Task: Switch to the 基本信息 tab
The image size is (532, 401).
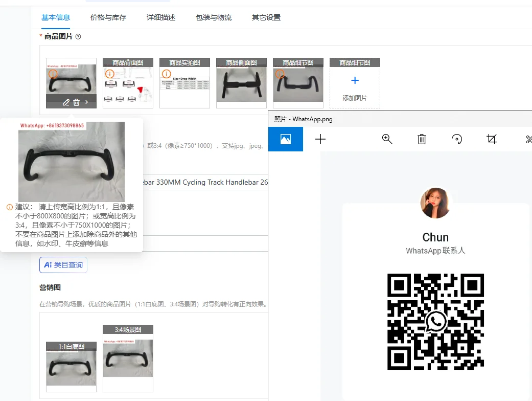Action: 56,18
